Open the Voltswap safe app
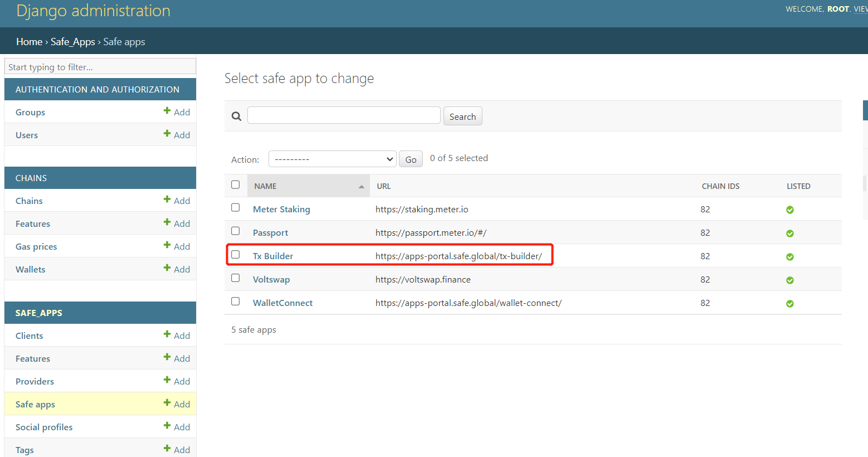 271,279
